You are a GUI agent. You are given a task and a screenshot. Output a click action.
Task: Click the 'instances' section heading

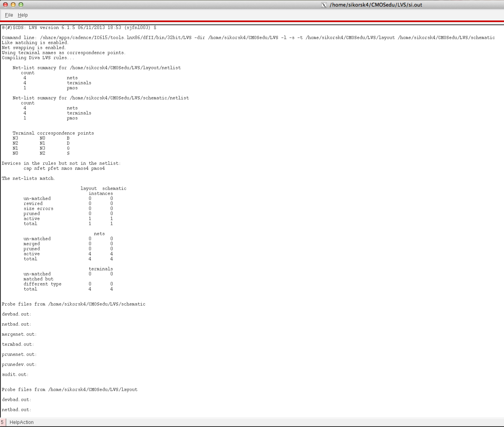pyautogui.click(x=101, y=194)
